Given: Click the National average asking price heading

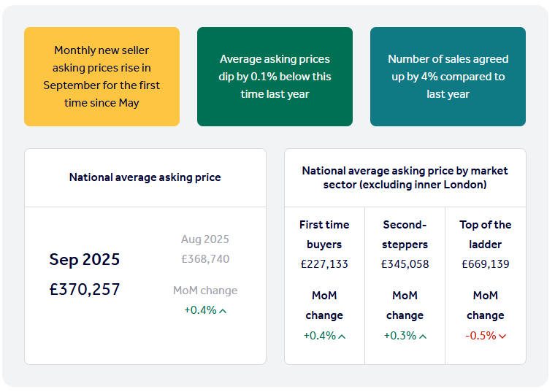Looking at the screenshot, I should (x=145, y=177).
